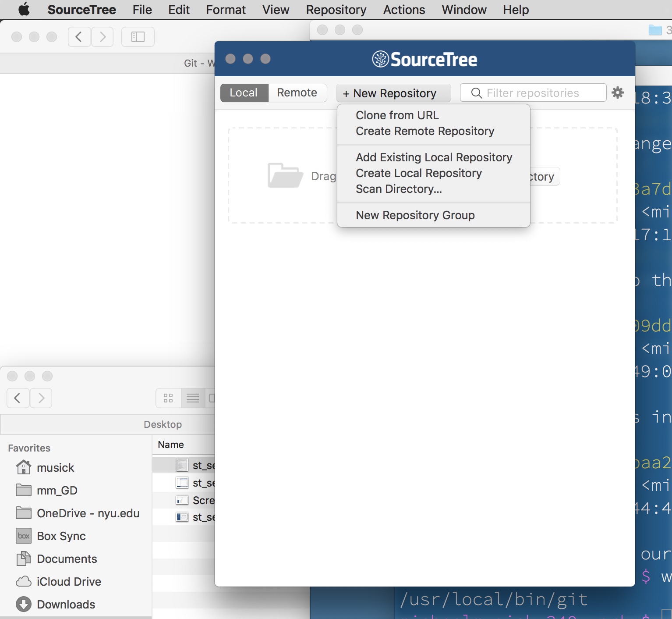
Task: Open Box Sync in Finder sidebar
Action: [50, 536]
